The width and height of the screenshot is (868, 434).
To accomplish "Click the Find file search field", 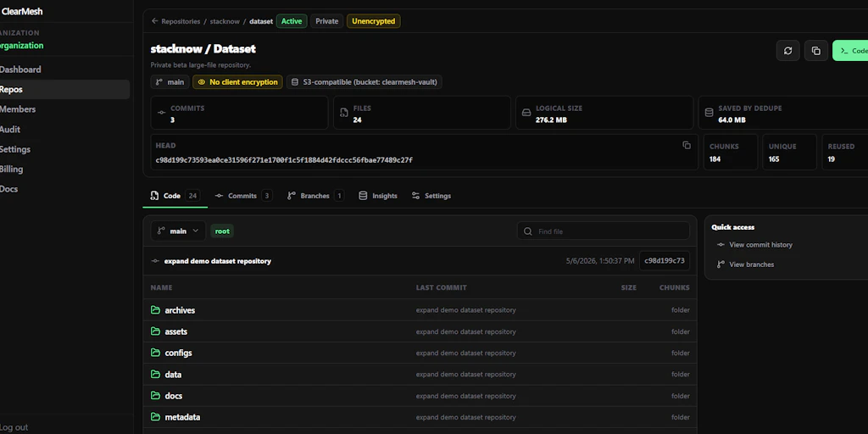I will point(604,231).
